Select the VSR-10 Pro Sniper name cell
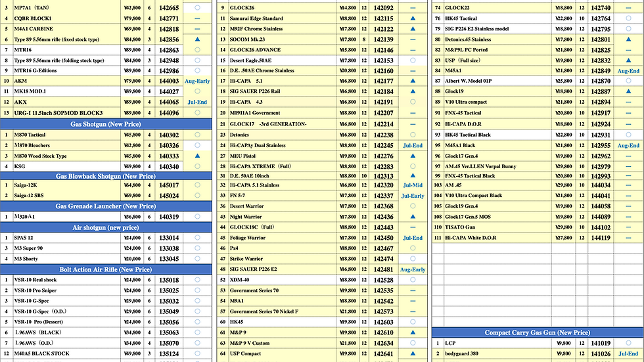 (x=66, y=290)
